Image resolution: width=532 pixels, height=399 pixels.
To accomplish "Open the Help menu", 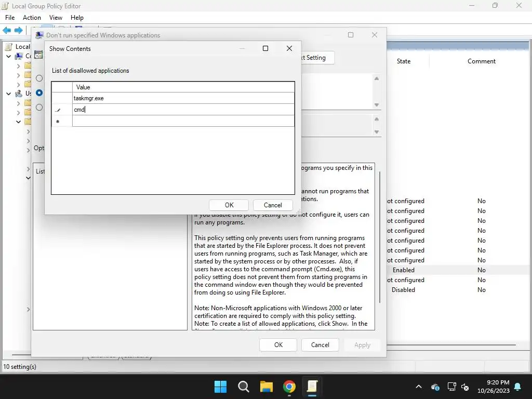I will pos(77,18).
